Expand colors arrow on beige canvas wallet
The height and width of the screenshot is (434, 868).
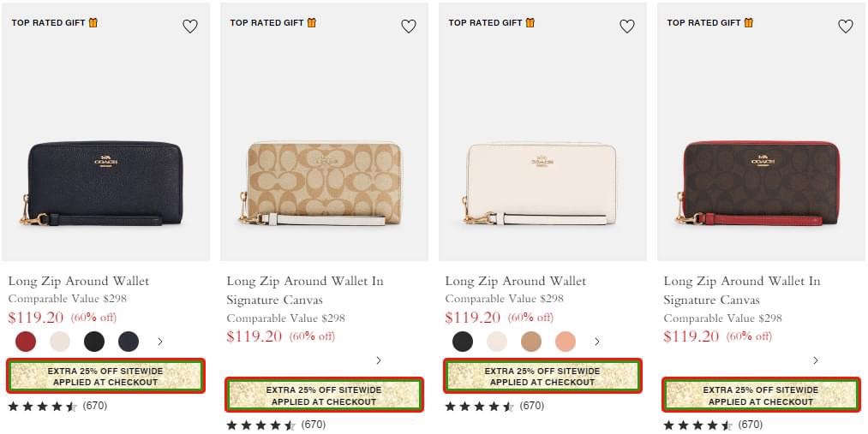379,360
